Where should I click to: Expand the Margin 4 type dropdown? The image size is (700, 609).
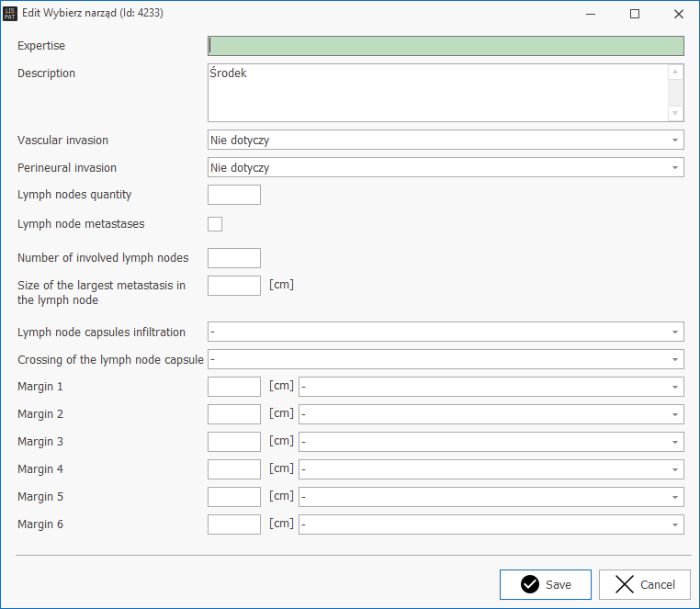pos(491,469)
